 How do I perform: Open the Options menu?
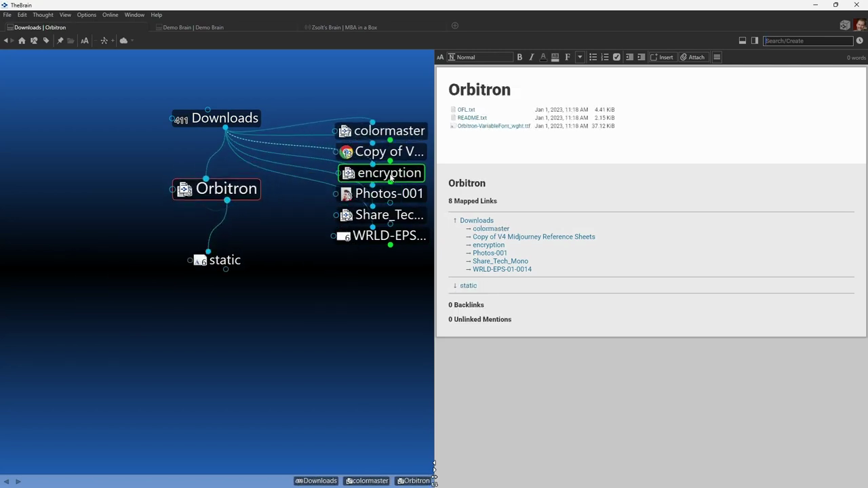[x=86, y=15]
